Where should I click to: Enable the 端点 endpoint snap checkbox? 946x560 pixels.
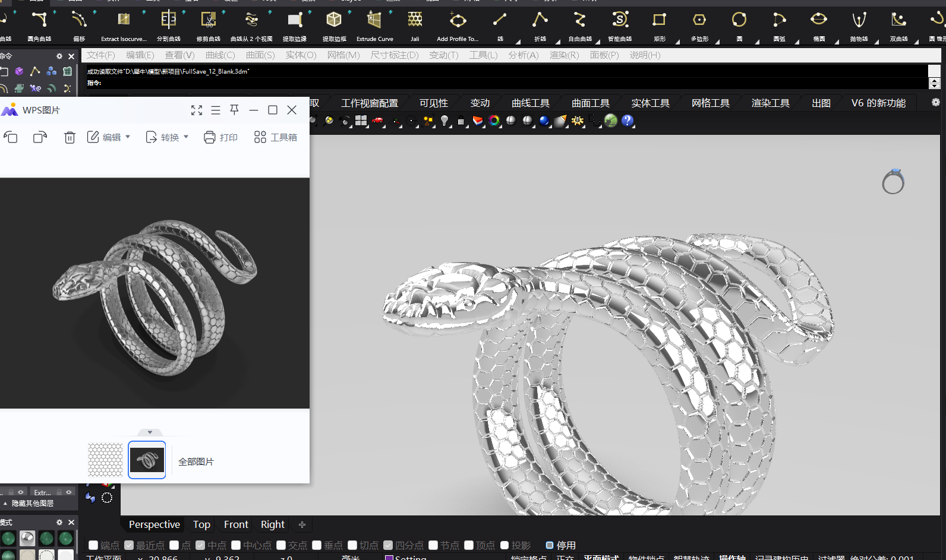[x=93, y=545]
